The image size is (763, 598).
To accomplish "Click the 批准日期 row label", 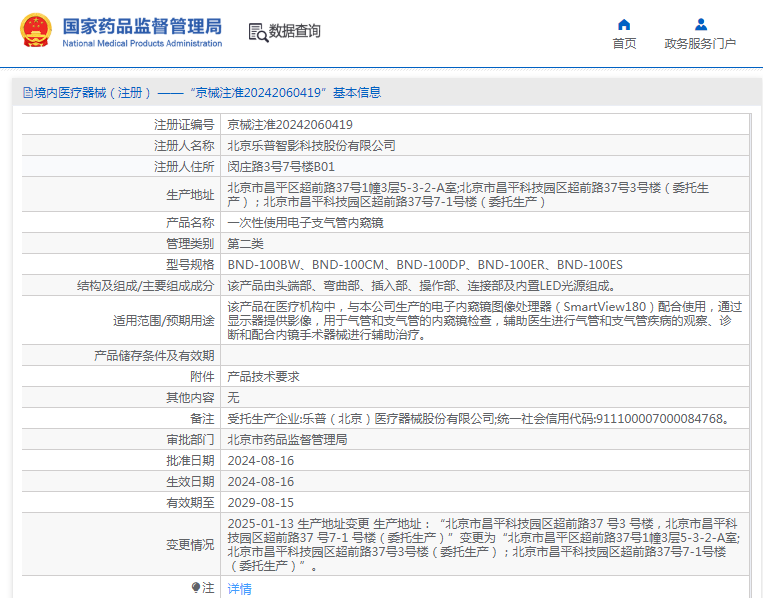I will (190, 460).
